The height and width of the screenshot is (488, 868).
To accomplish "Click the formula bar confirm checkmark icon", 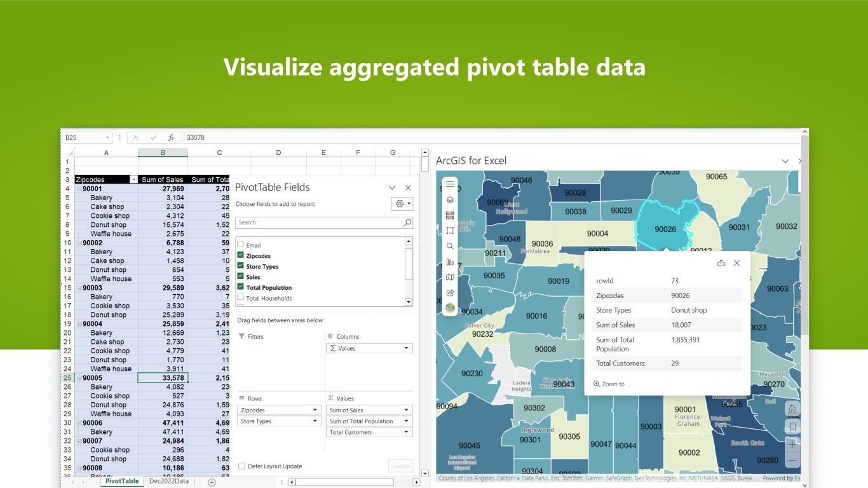I will tap(153, 137).
